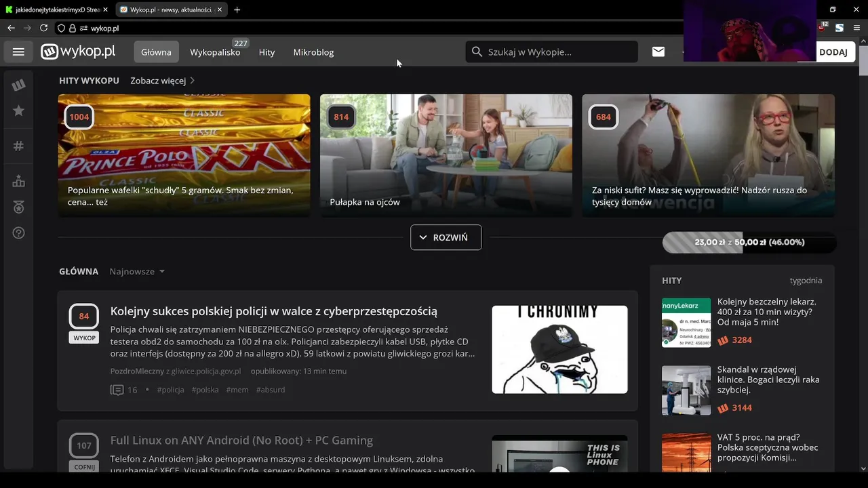868x488 pixels.
Task: Click the 107 vote counter box
Action: tap(84, 445)
